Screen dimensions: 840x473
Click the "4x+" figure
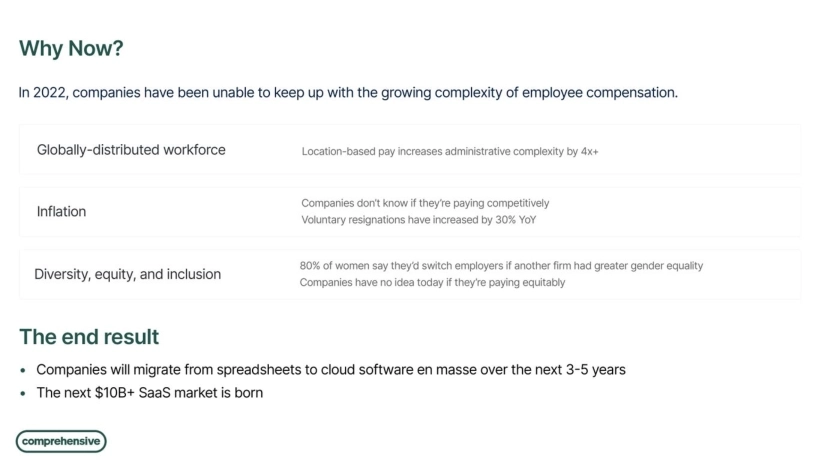point(588,152)
